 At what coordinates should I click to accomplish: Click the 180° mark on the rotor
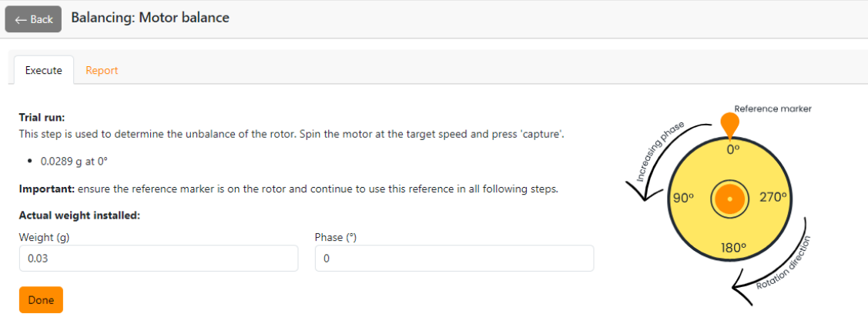(732, 248)
